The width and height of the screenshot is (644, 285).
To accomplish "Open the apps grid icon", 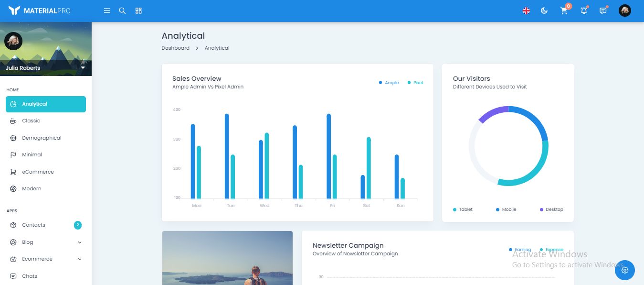I will (x=138, y=11).
